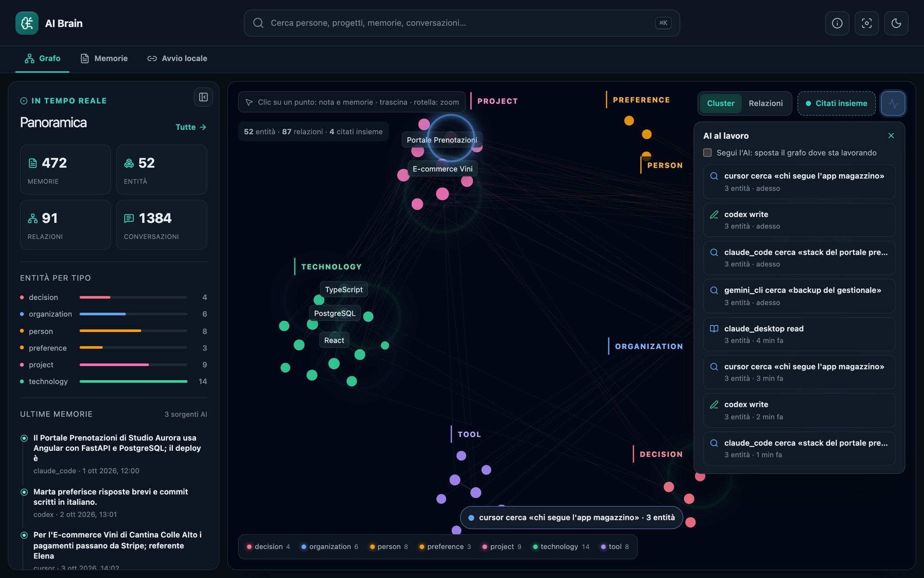Select the E-commerce Vini node label
Image resolution: width=924 pixels, height=578 pixels.
tap(443, 169)
